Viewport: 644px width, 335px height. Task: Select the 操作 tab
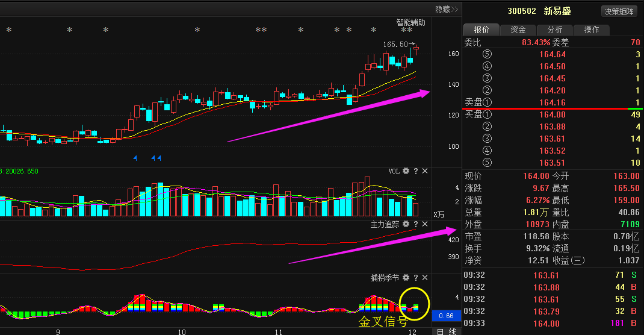click(x=591, y=30)
